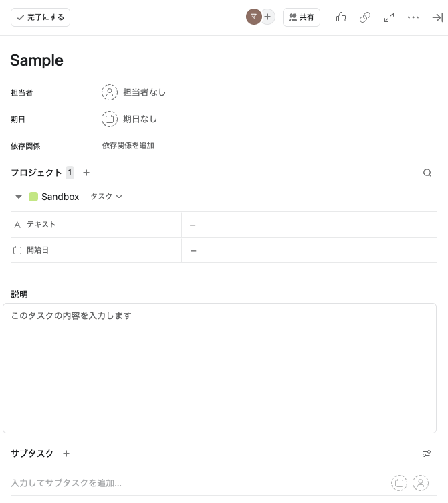Focus the 説明 description text area
The image size is (448, 503).
220,369
